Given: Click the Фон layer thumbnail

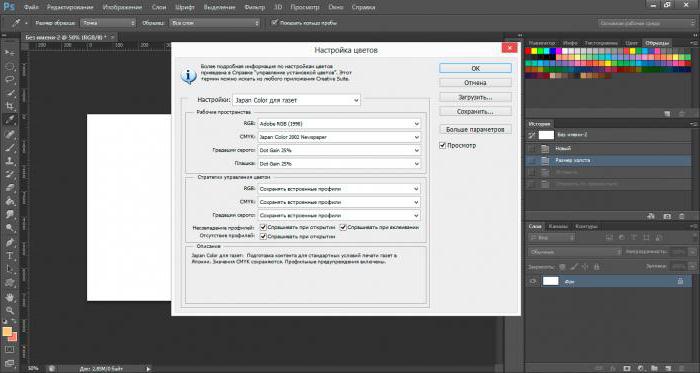Looking at the screenshot, I should 550,281.
